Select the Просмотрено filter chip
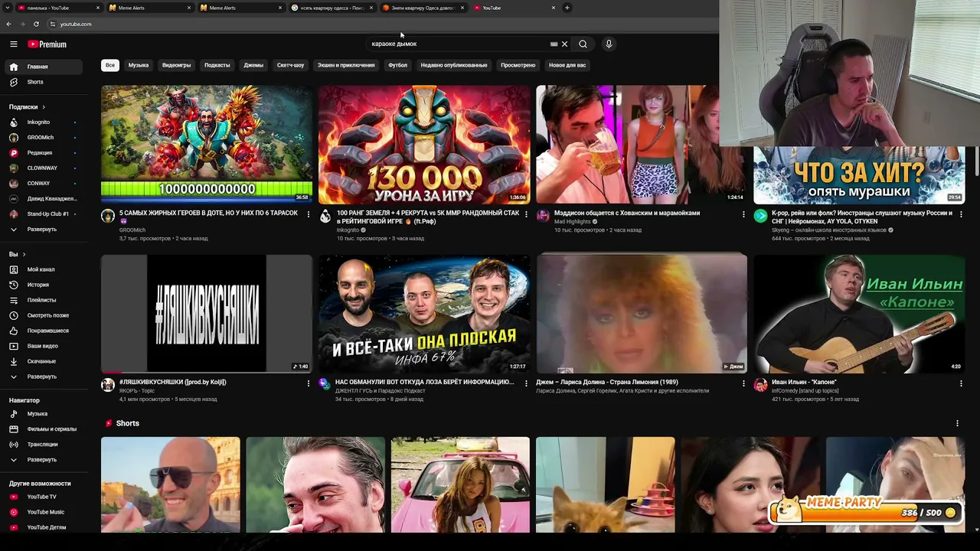The width and height of the screenshot is (980, 551). (x=518, y=65)
